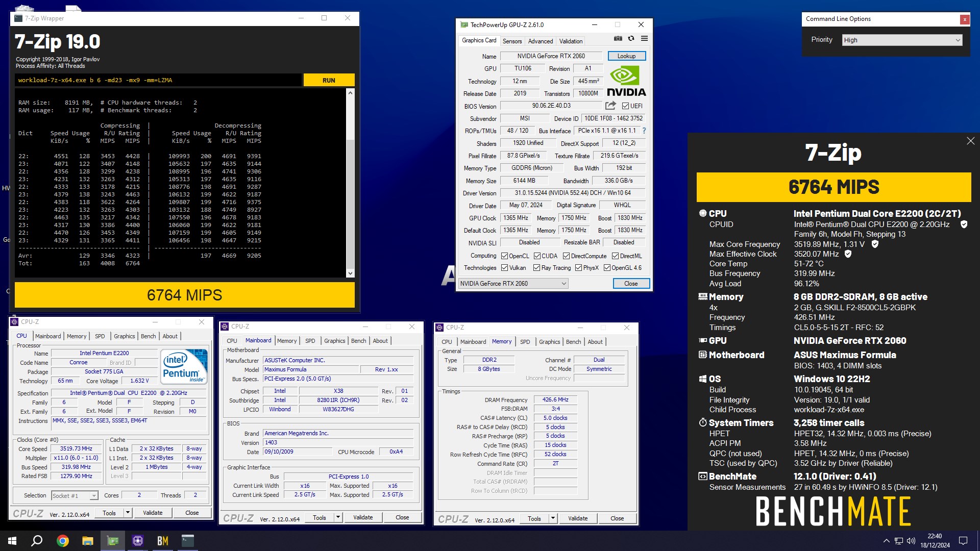Click the GPU-Z Lookup button

click(626, 56)
